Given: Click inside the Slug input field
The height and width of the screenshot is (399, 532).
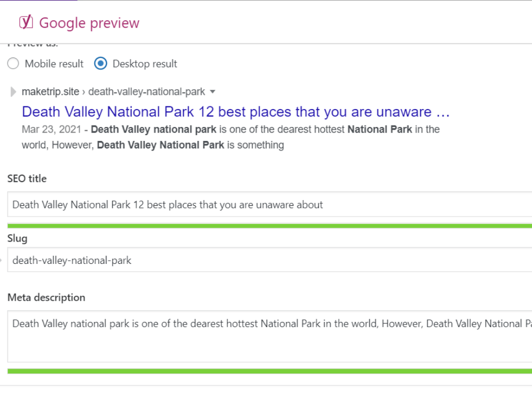Looking at the screenshot, I should (x=270, y=260).
